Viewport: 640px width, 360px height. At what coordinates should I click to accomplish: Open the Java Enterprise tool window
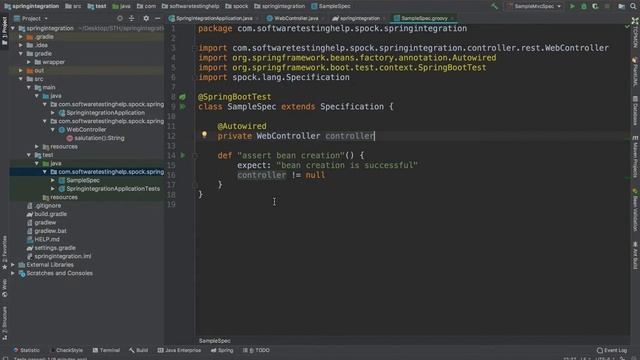tap(179, 350)
